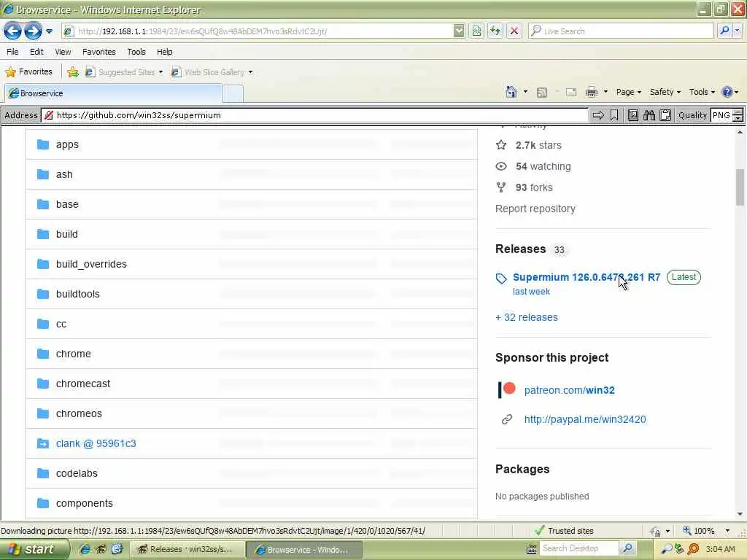This screenshot has height=560, width=747.
Task: Click the Browservice bookmarks page icon
Action: 632,115
